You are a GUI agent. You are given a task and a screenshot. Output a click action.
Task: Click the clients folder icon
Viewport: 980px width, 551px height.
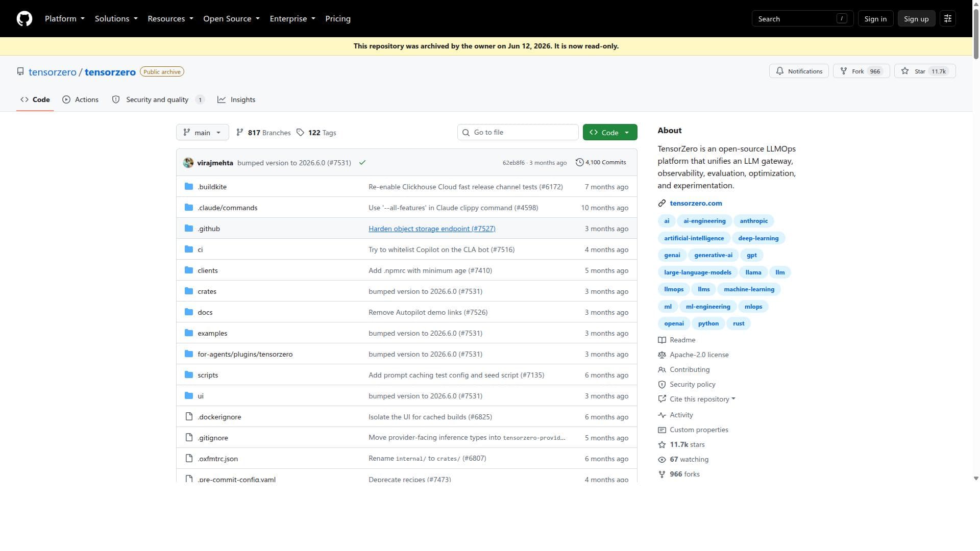189,270
